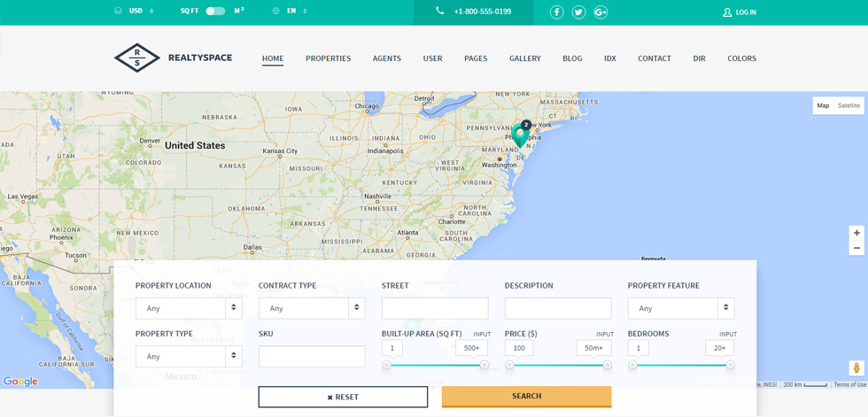Open the Property Location dropdown

(189, 308)
